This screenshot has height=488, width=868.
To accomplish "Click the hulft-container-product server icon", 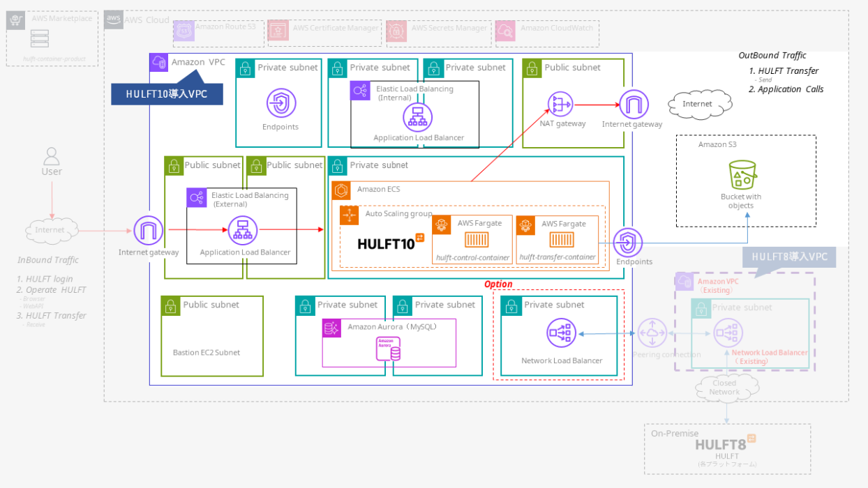I will [x=39, y=39].
